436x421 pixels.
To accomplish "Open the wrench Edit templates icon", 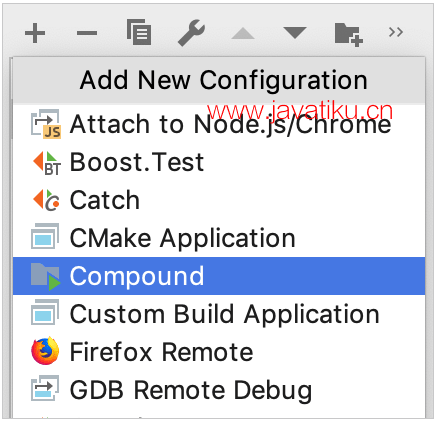I will (191, 32).
